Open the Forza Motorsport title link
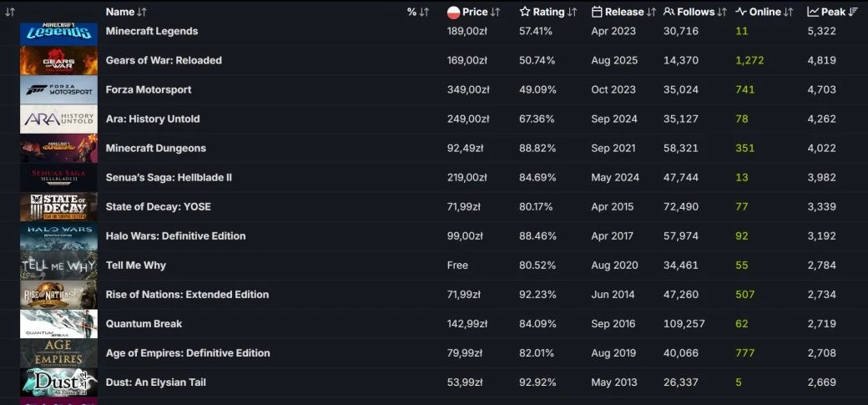Screen dimensions: 868x405 [x=149, y=89]
